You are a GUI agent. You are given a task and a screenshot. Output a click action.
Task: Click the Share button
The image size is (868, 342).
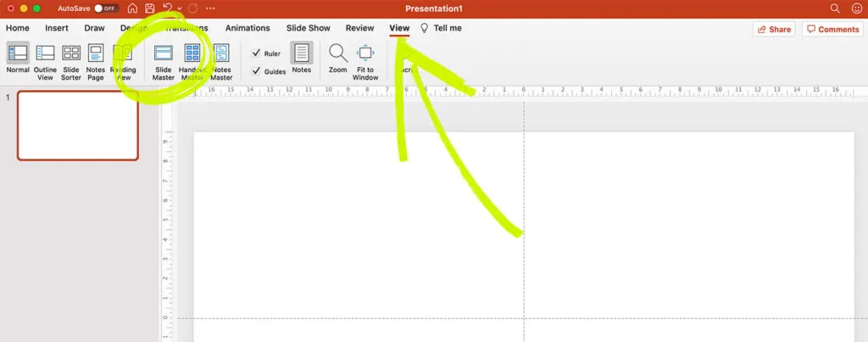[x=774, y=30]
